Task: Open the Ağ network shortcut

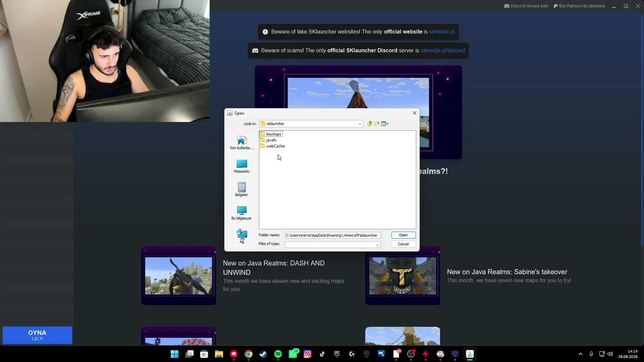Action: [x=242, y=236]
